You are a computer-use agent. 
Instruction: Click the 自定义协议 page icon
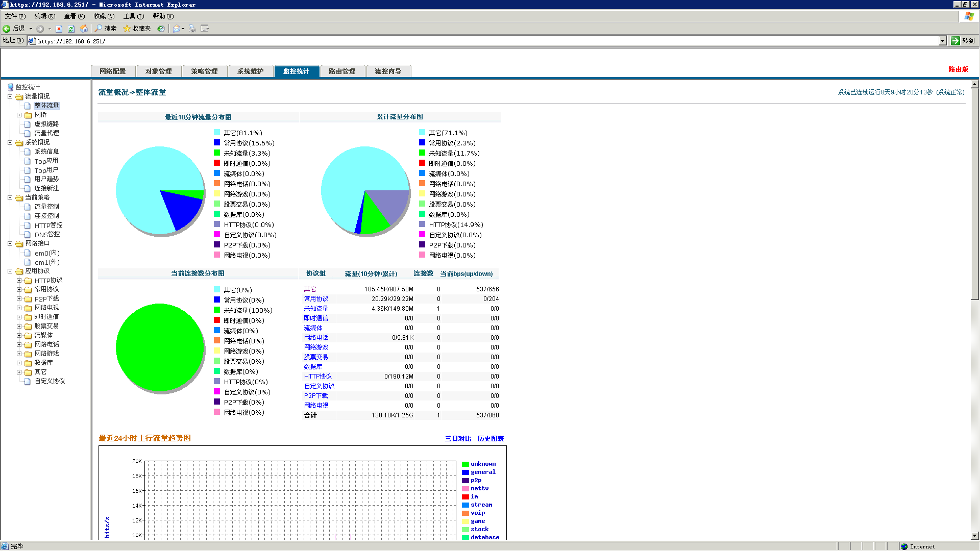[x=28, y=381]
